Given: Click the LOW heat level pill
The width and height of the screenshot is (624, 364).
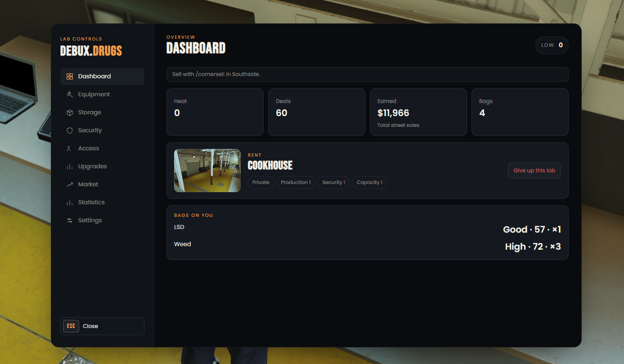Looking at the screenshot, I should tap(552, 45).
